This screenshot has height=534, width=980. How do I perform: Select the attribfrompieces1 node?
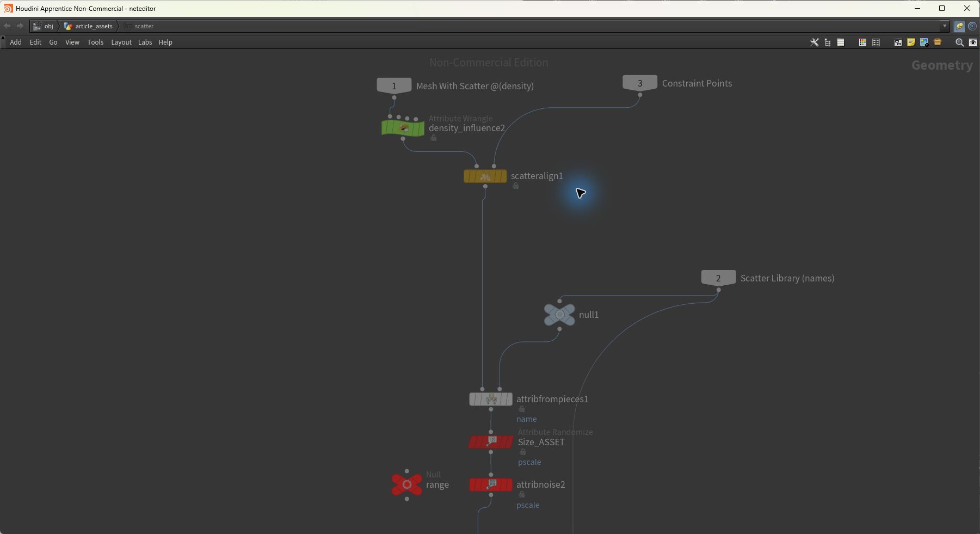pos(491,400)
